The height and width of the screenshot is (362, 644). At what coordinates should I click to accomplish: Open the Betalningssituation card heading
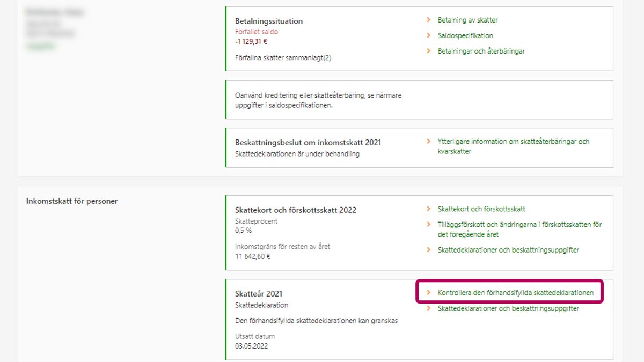269,21
